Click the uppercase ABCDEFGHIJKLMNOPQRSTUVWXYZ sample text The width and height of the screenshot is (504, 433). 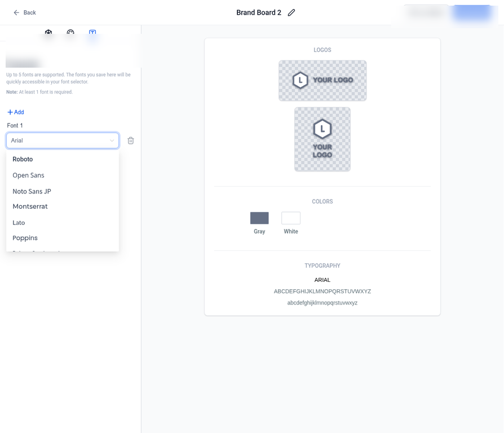click(322, 291)
